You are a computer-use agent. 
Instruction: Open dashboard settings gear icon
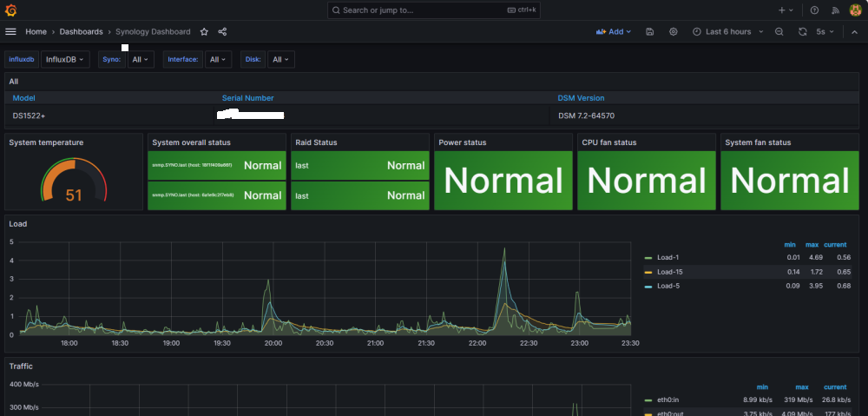674,31
